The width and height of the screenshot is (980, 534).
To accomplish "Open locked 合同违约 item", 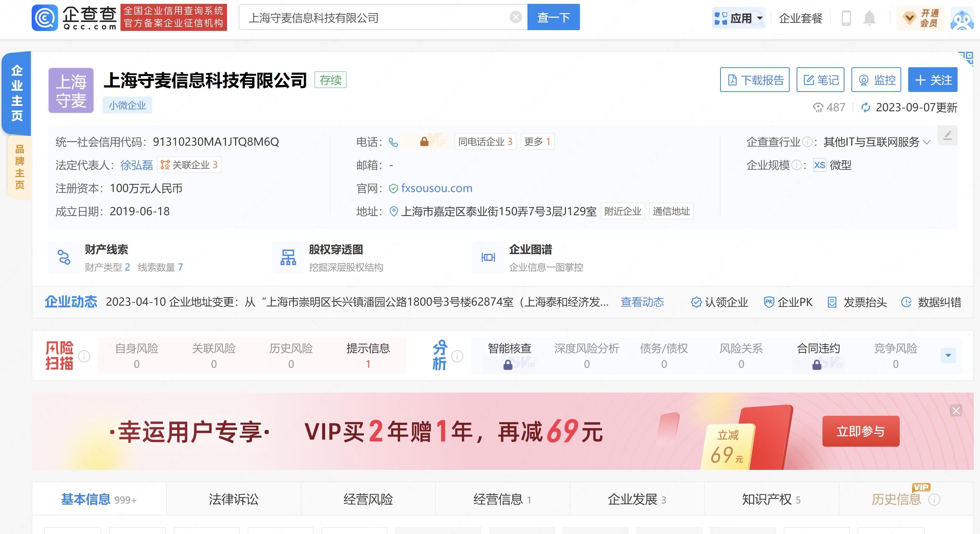I will coord(818,356).
